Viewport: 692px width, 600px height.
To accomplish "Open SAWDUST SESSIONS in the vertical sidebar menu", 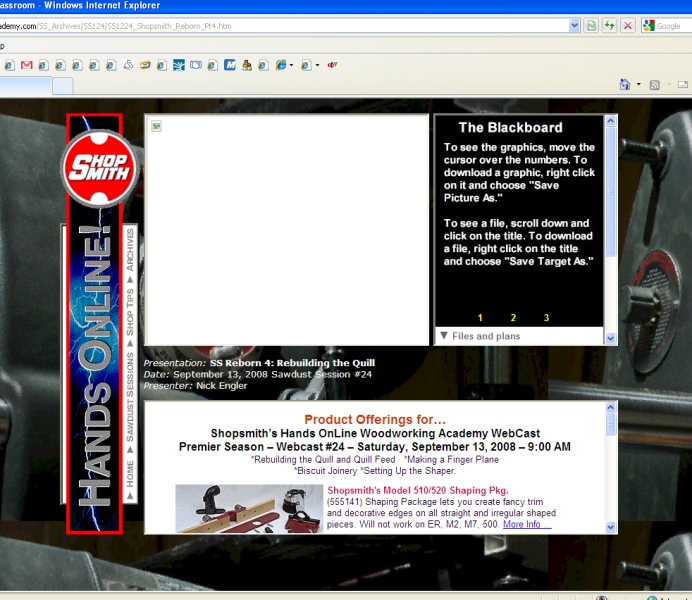I will (130, 397).
